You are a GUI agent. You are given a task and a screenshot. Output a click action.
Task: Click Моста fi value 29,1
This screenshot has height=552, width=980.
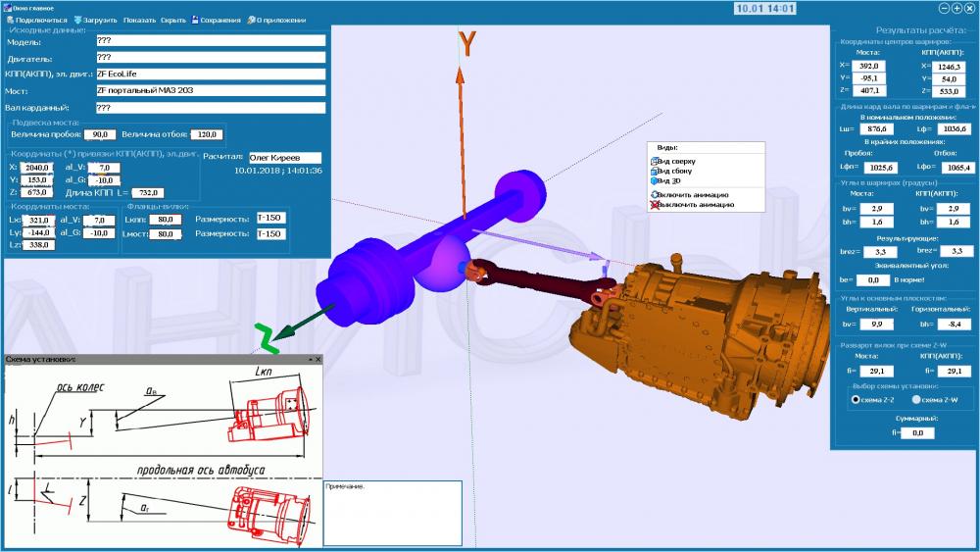pyautogui.click(x=876, y=371)
